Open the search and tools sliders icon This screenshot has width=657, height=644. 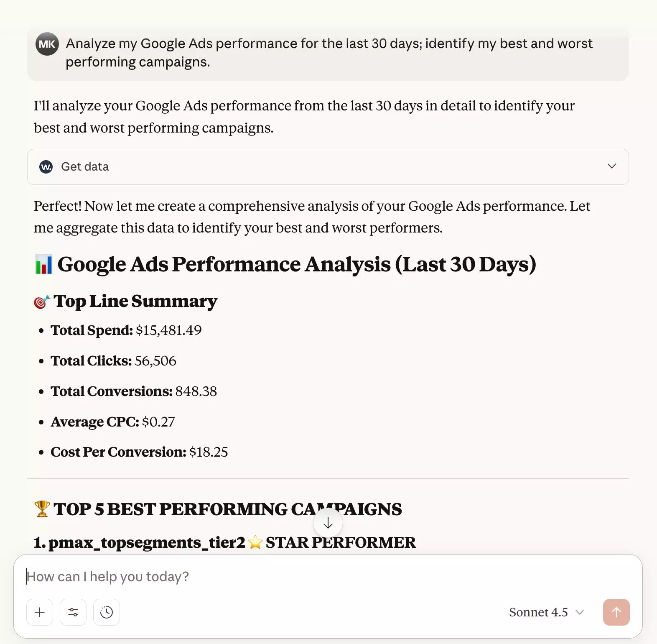73,612
